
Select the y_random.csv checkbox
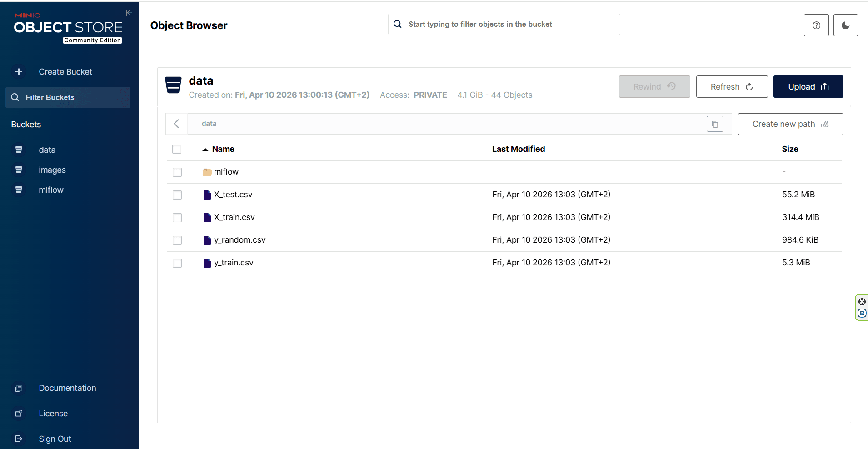click(177, 240)
